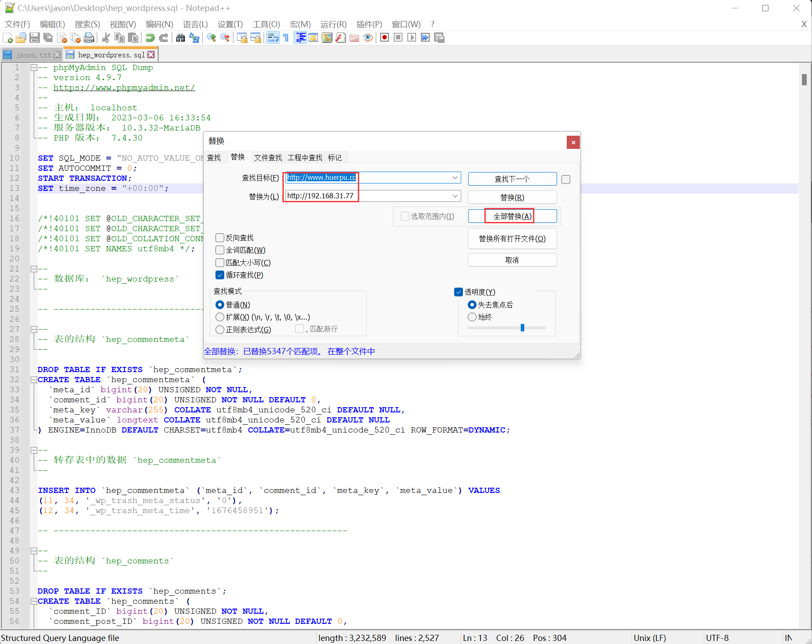Click the New file toolbar icon

point(8,38)
